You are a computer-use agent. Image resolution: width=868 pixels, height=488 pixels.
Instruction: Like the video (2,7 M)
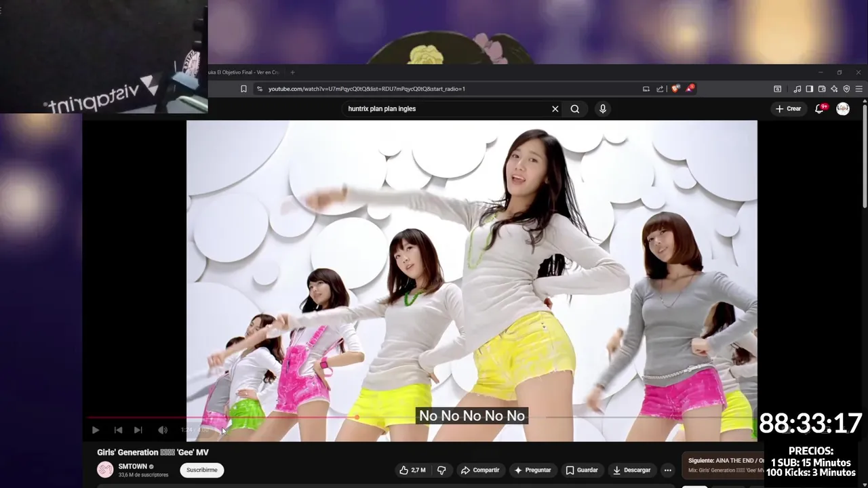coord(412,470)
